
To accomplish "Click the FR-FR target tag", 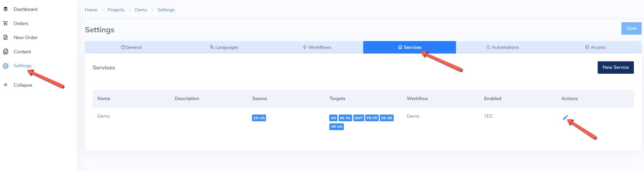I will tap(372, 118).
